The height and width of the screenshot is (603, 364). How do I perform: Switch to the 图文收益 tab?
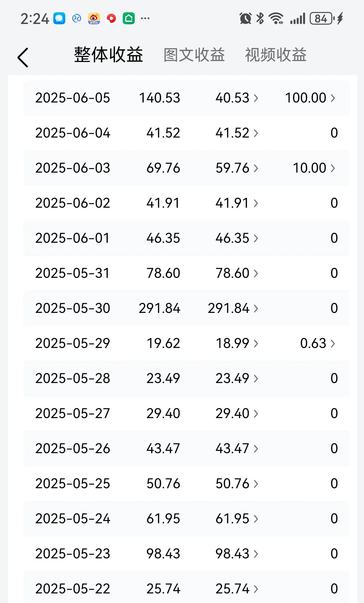point(194,55)
